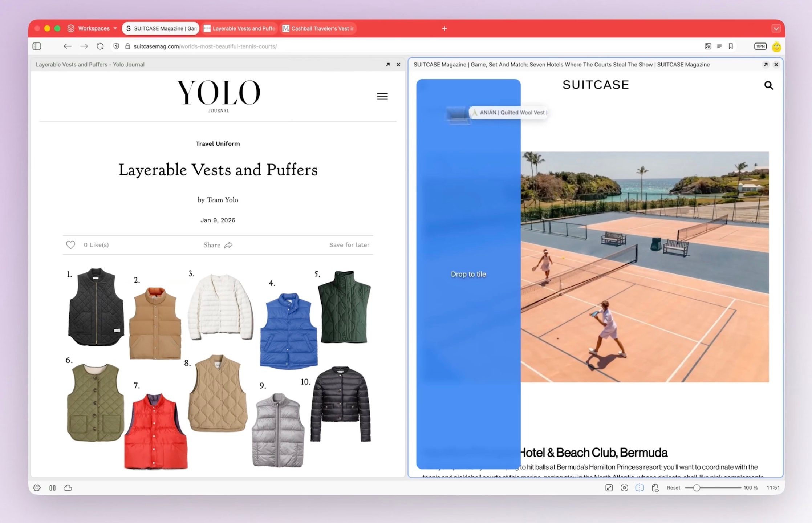Open browser settings with the gear icon
The width and height of the screenshot is (812, 523).
37,488
